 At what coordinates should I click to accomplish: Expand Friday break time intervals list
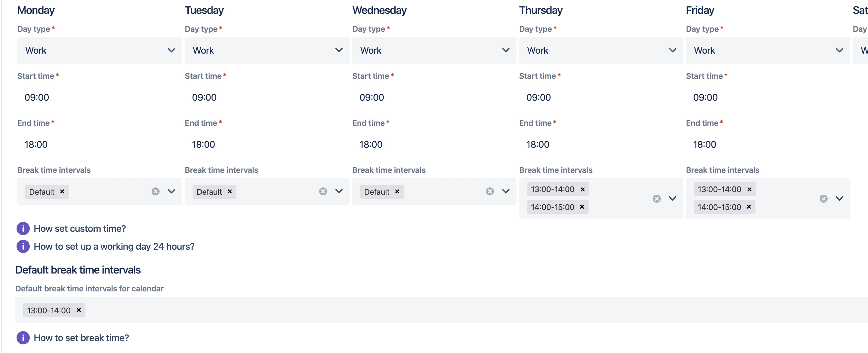click(839, 199)
